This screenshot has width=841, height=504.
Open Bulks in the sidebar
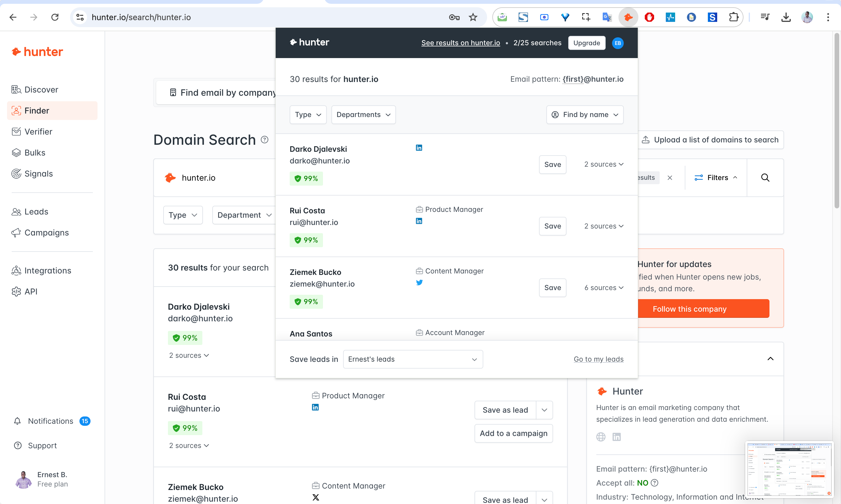[52, 153]
